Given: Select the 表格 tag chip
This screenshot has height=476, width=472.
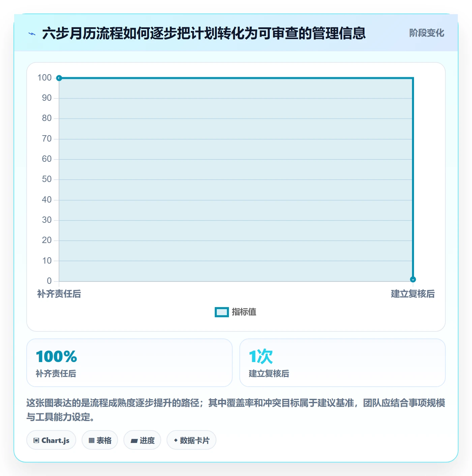Looking at the screenshot, I should (100, 440).
